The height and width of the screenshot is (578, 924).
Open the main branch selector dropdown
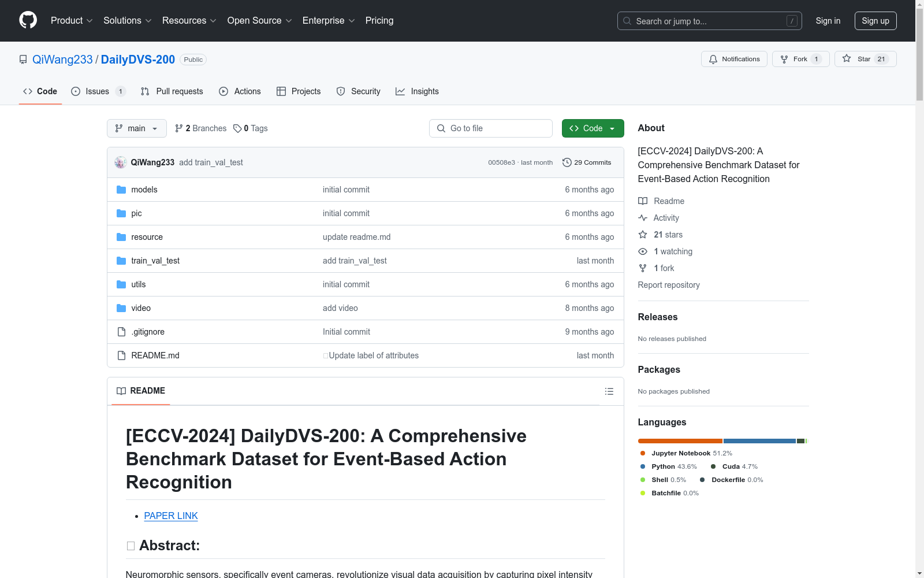pos(137,128)
